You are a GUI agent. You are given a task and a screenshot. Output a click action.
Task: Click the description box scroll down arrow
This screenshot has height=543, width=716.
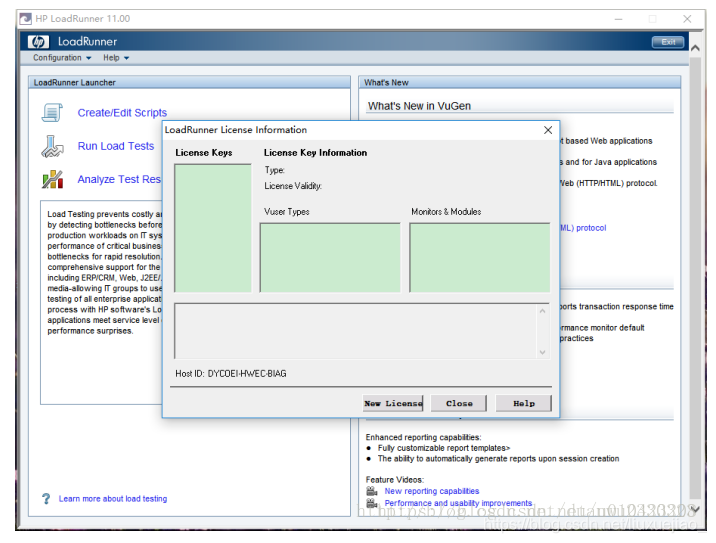[542, 352]
